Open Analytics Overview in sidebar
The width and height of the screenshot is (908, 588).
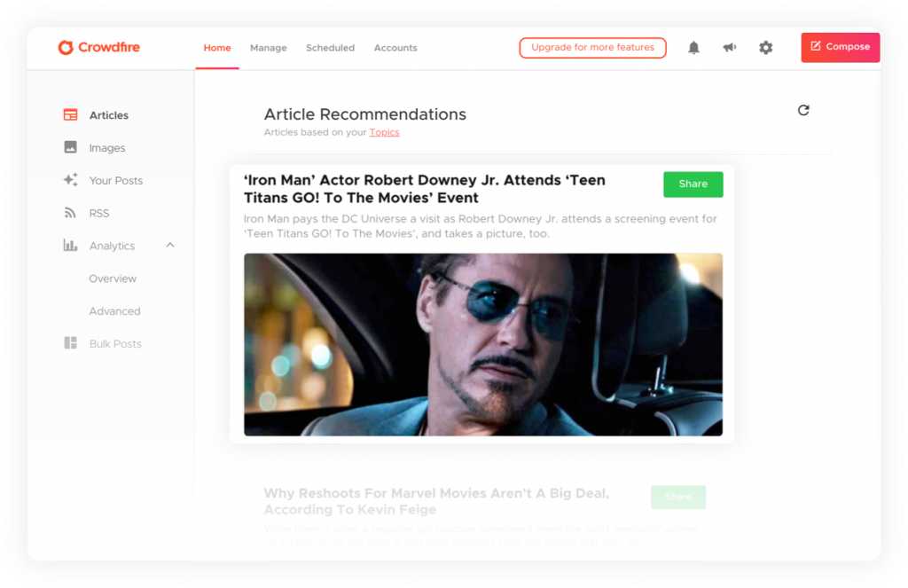[x=113, y=278]
